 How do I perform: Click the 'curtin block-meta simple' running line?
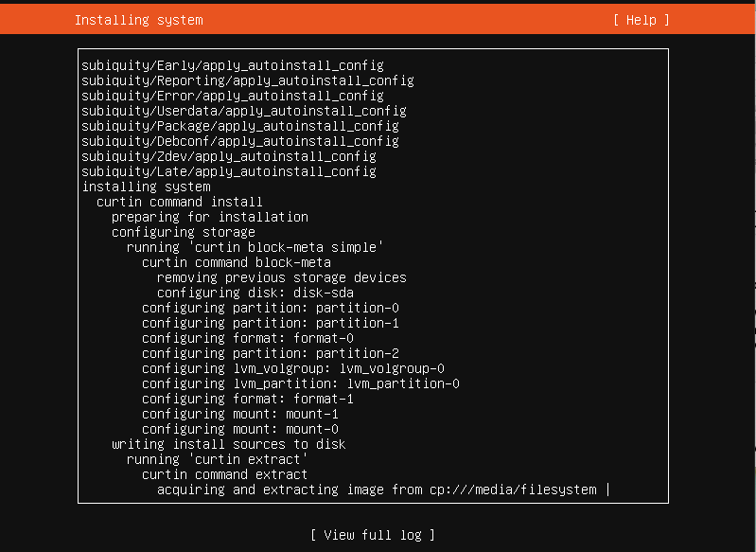pos(255,247)
